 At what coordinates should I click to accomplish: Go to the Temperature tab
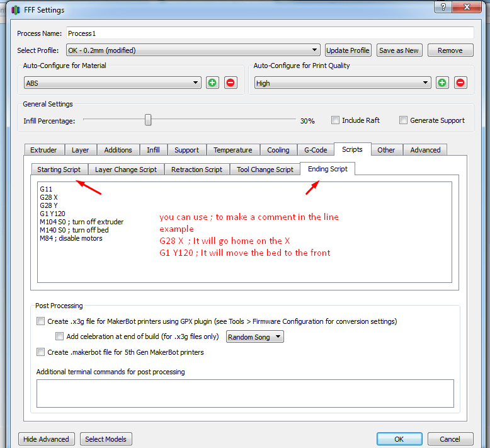coord(232,150)
